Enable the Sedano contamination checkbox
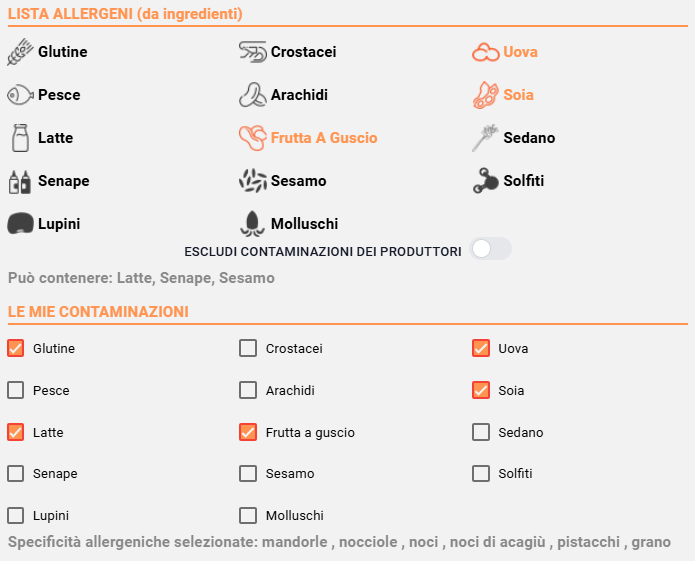The width and height of the screenshot is (695, 561). pyautogui.click(x=481, y=432)
